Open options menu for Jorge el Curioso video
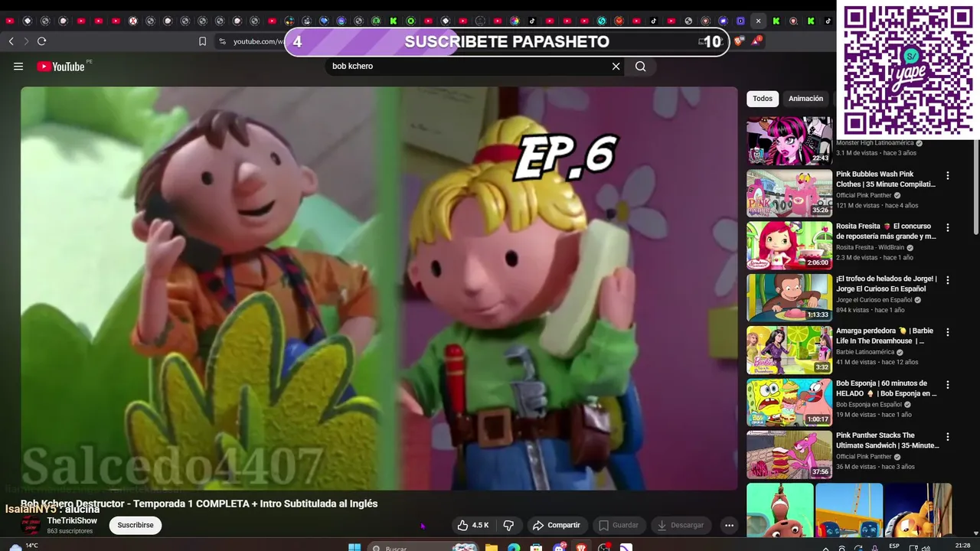 coord(947,280)
